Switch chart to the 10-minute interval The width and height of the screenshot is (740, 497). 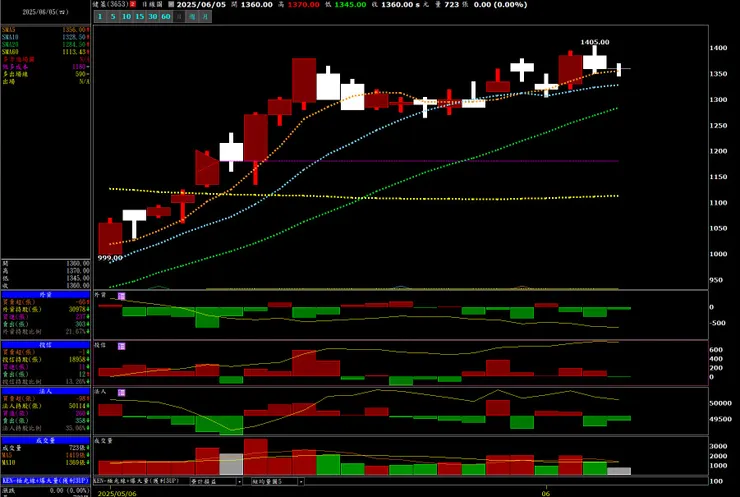point(126,17)
